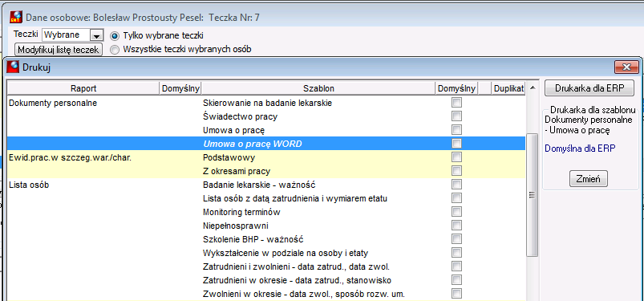Tick Domyślny checkbox for Niepełnosprawni
This screenshot has height=301, width=644.
(x=456, y=226)
